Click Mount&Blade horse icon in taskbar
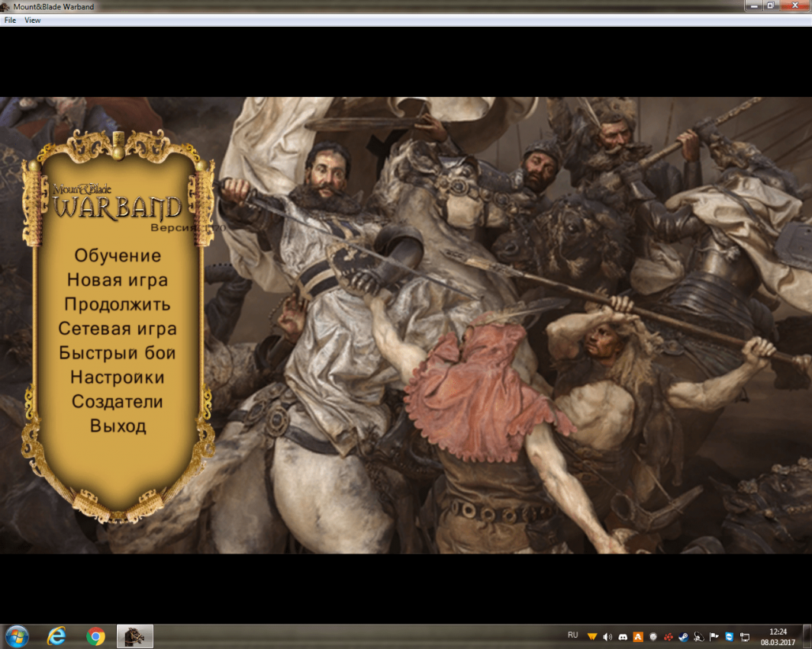The height and width of the screenshot is (649, 812). pyautogui.click(x=135, y=636)
